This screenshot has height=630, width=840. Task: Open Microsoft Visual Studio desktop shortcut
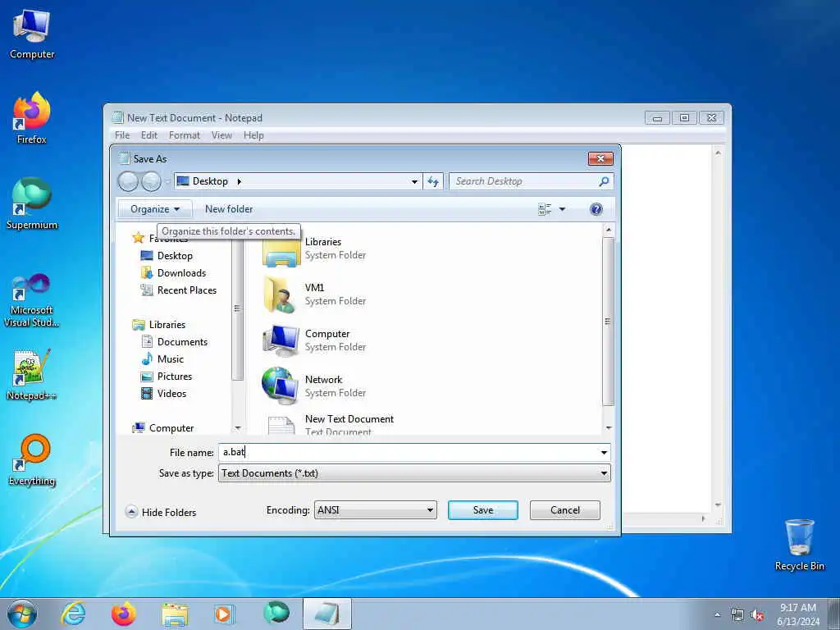[32, 300]
